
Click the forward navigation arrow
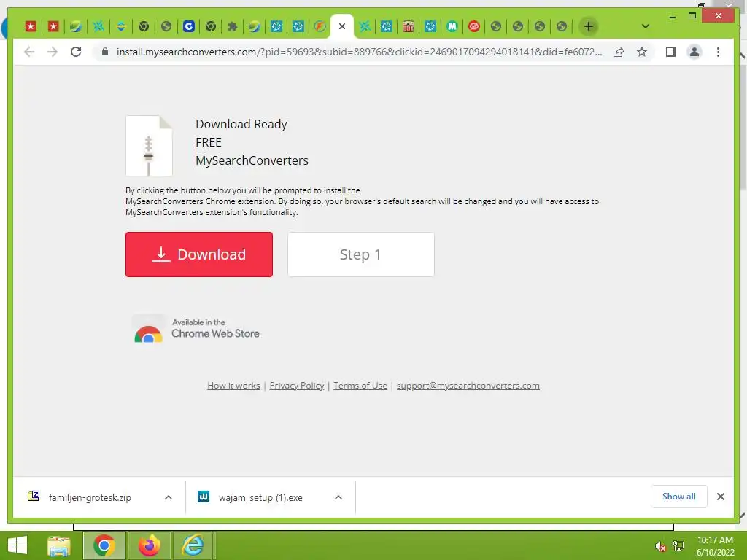pos(53,52)
